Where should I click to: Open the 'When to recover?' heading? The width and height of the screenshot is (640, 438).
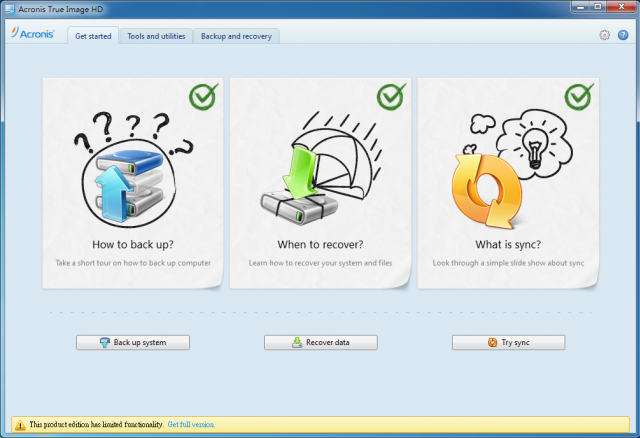320,245
